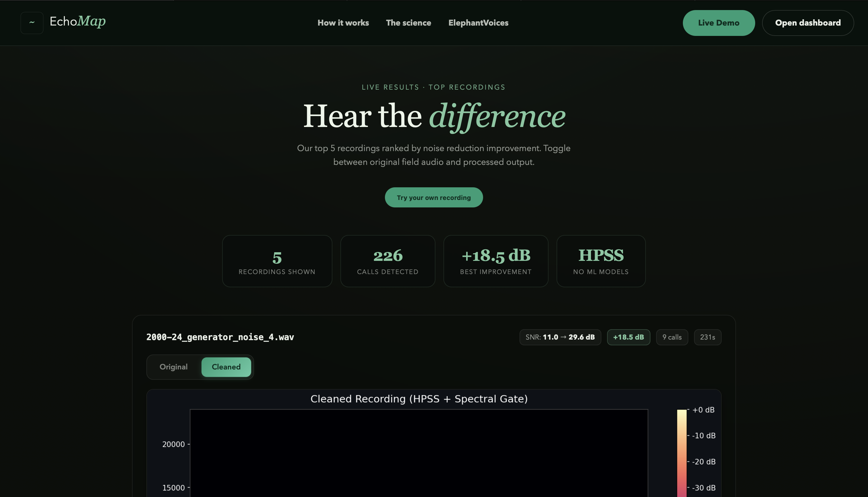Switch to Original audio toggle
Image resolution: width=868 pixels, height=497 pixels.
(173, 367)
